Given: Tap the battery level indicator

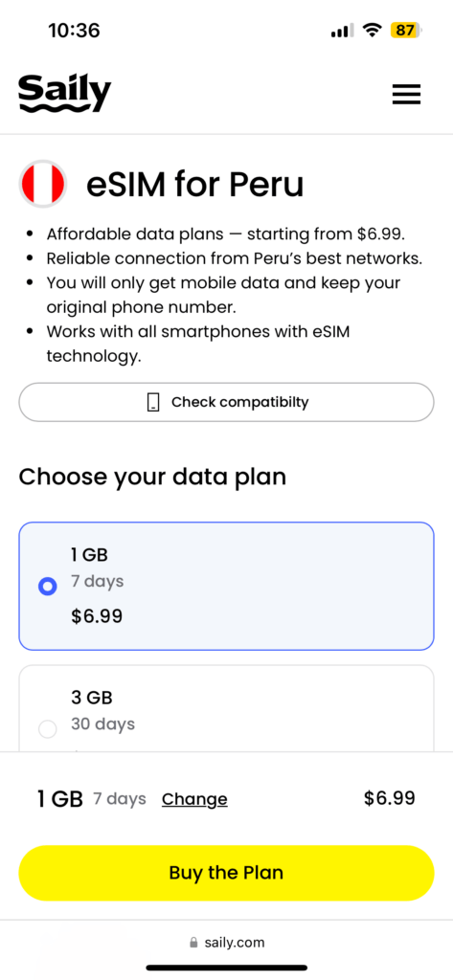Looking at the screenshot, I should (406, 30).
